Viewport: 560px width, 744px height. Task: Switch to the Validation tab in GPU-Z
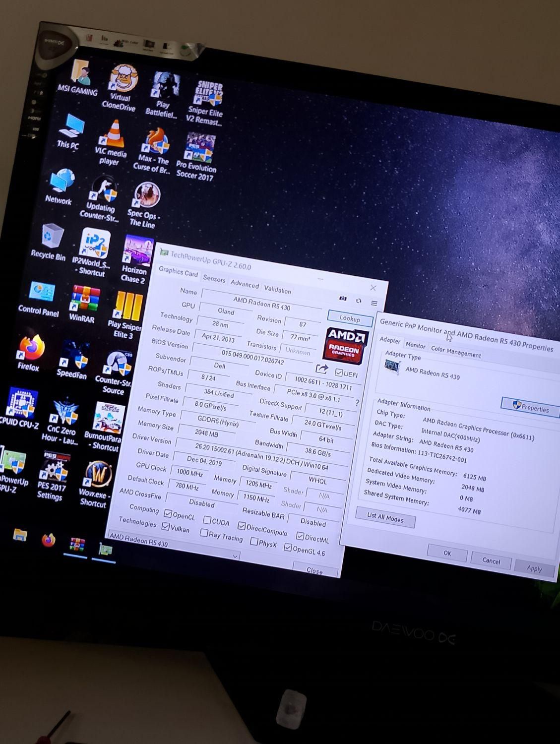[277, 290]
